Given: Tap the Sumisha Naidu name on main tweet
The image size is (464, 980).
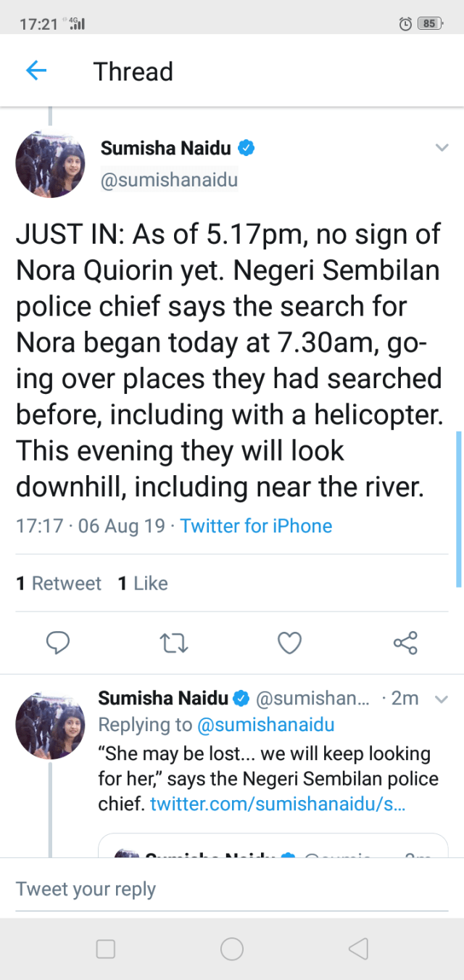Looking at the screenshot, I should (x=165, y=148).
